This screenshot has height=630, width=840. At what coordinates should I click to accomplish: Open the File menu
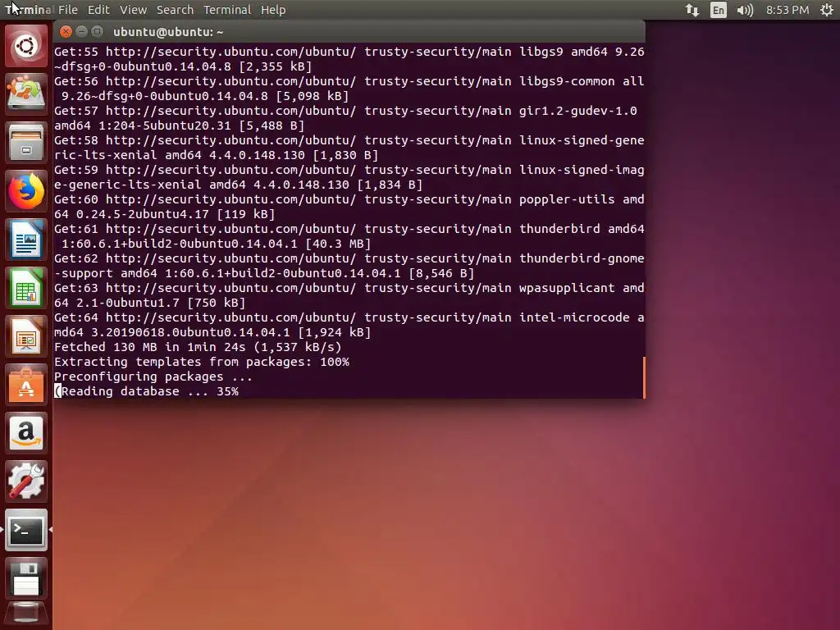[x=68, y=10]
